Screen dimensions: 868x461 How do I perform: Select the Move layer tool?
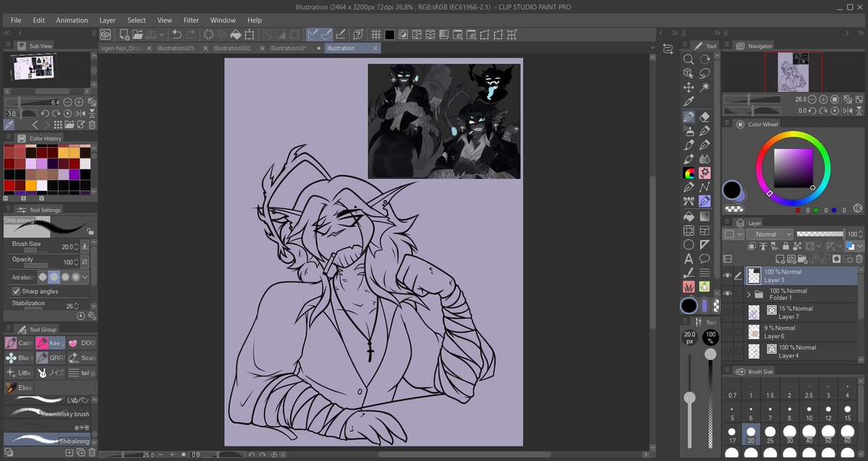pyautogui.click(x=689, y=88)
